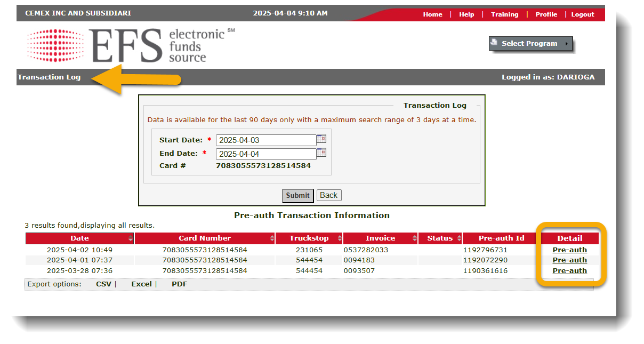Open the calendar picker for End Date
The width and height of the screenshot is (644, 344).
pyautogui.click(x=321, y=153)
